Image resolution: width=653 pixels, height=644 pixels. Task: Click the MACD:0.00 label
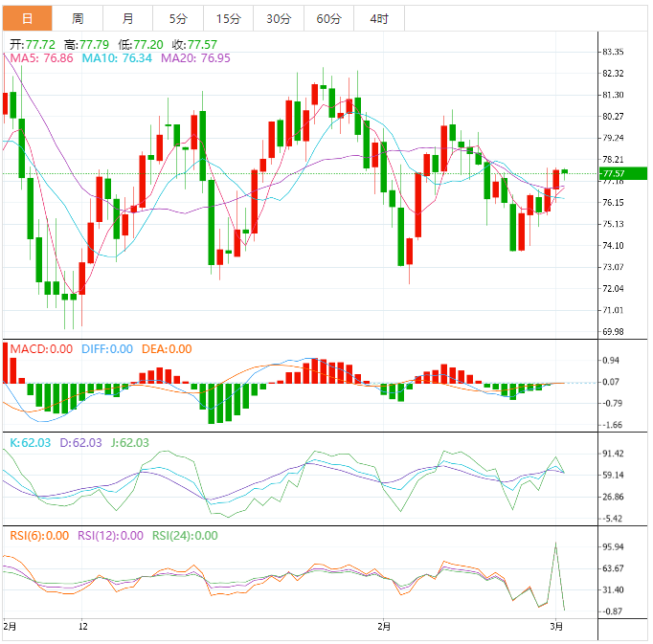tap(41, 349)
